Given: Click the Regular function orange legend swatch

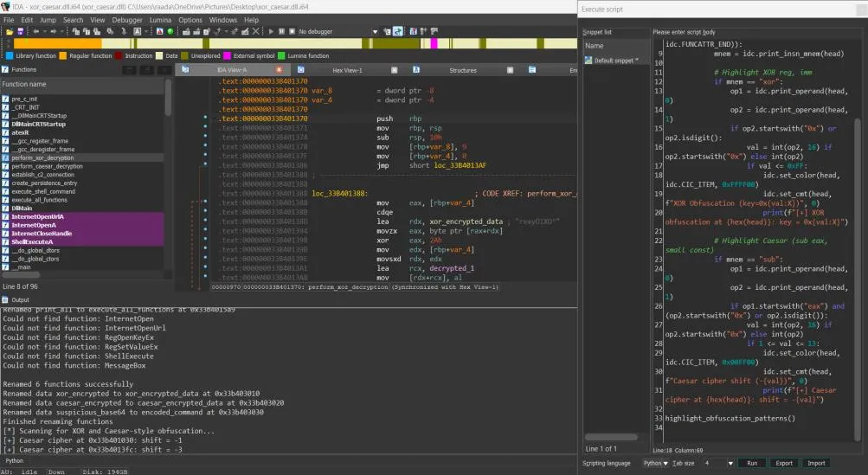Looking at the screenshot, I should tap(63, 55).
